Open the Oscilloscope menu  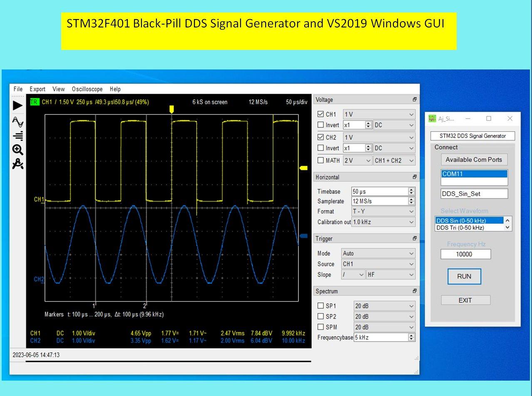point(87,89)
